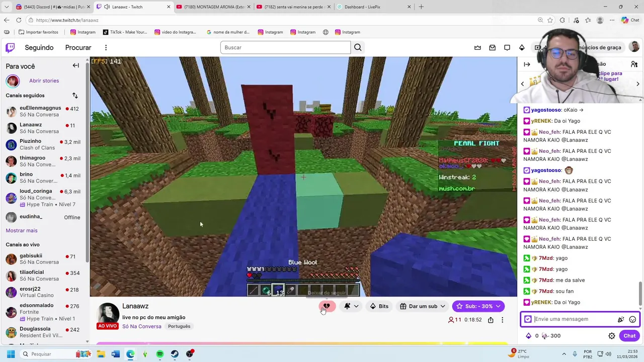Switch to the Dashboard - LivePix tab

[x=373, y=7]
